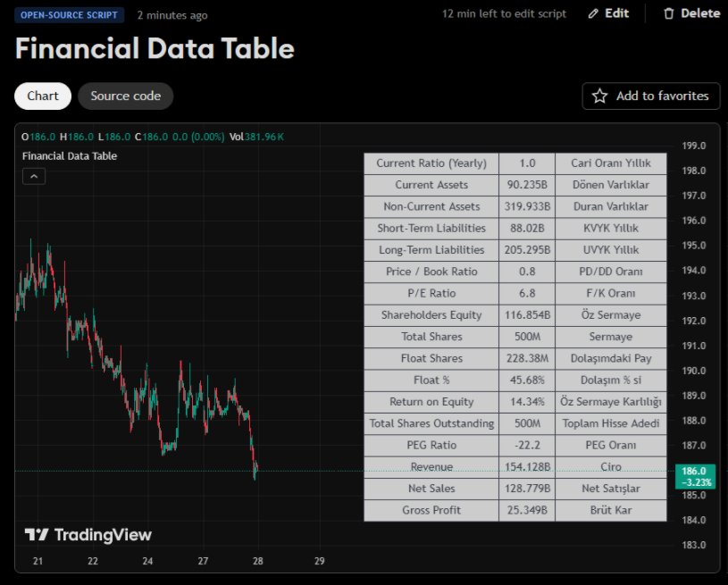Click the Add to favorites button
This screenshot has width=728, height=585.
tap(650, 96)
